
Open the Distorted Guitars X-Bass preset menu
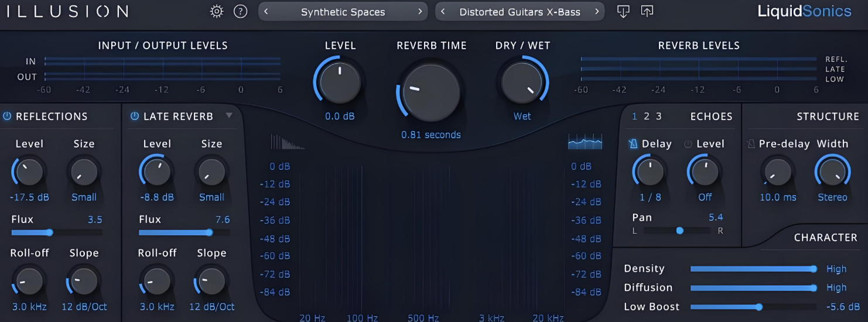520,12
